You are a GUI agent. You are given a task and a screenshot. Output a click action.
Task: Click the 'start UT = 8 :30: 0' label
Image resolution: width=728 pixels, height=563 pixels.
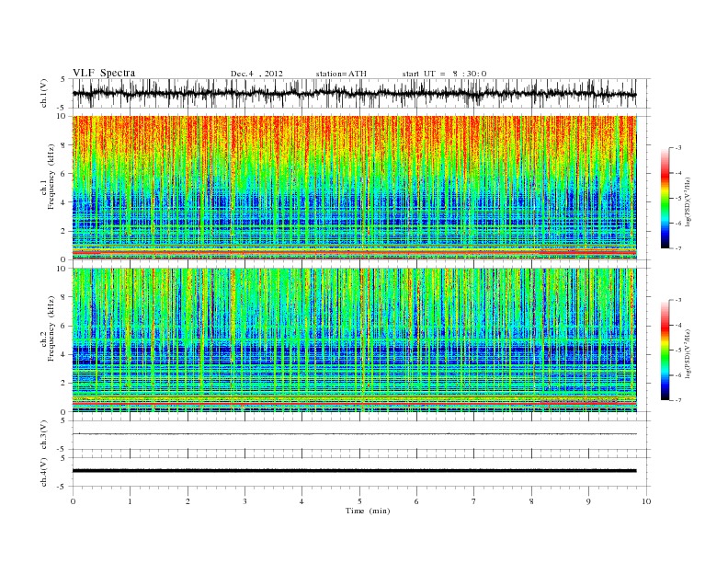coord(444,74)
